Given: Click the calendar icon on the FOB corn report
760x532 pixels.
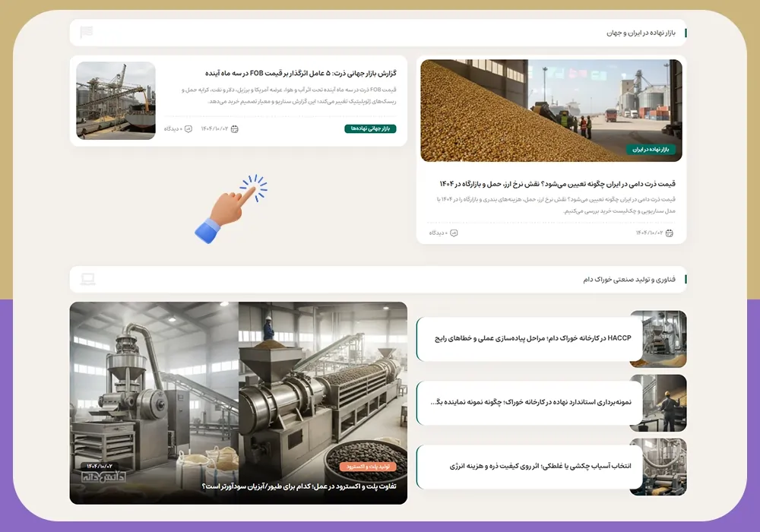Looking at the screenshot, I should click(x=235, y=129).
